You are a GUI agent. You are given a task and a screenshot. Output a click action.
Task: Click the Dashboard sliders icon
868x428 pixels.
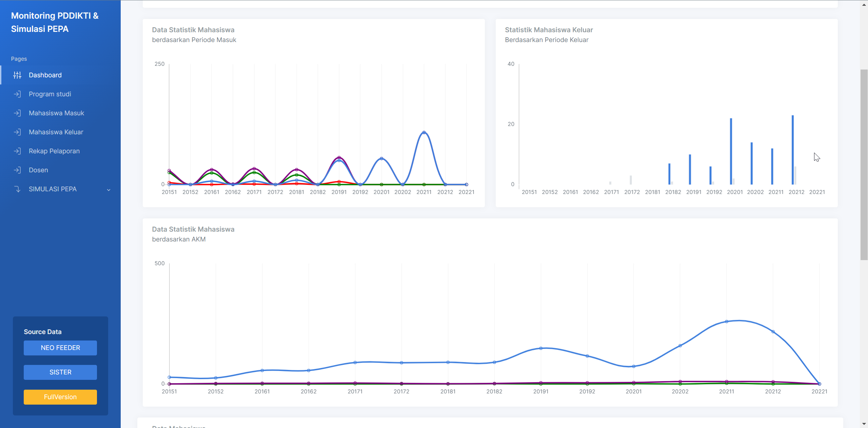click(x=17, y=75)
